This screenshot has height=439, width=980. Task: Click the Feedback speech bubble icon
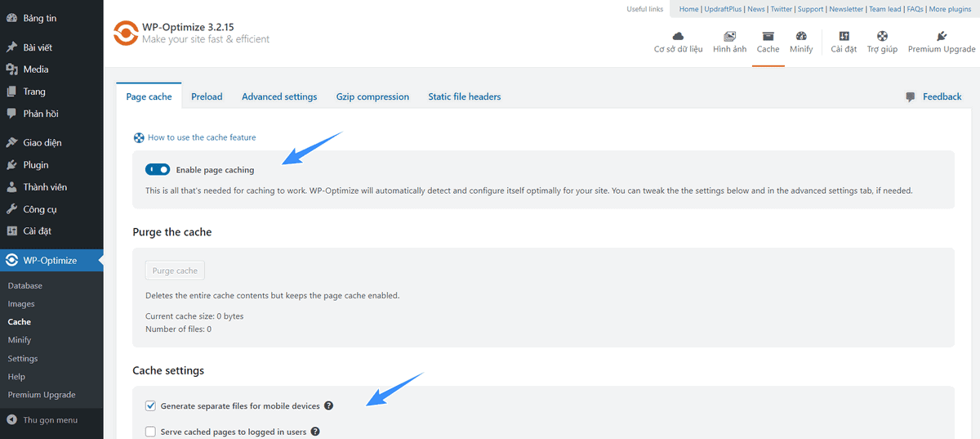point(911,96)
